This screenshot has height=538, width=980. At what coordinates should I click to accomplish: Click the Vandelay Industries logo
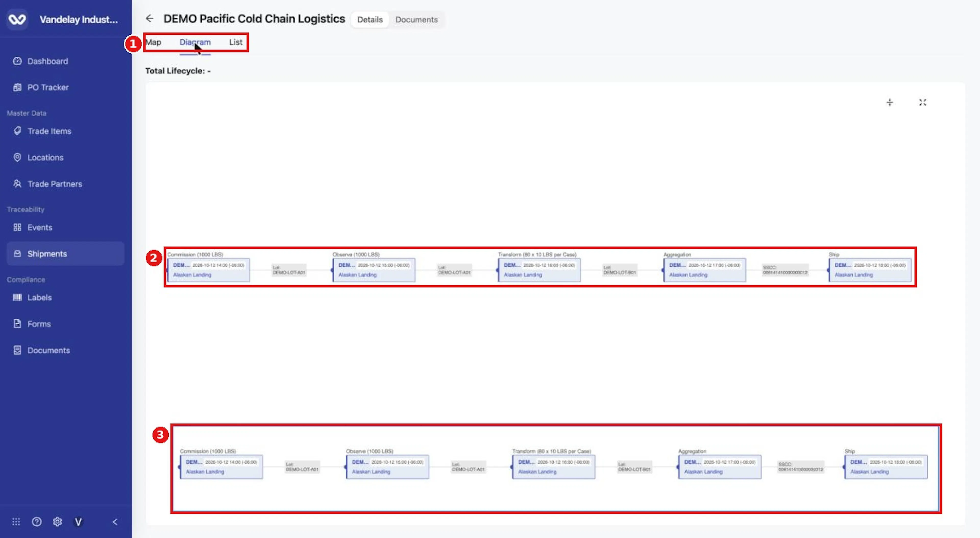18,19
